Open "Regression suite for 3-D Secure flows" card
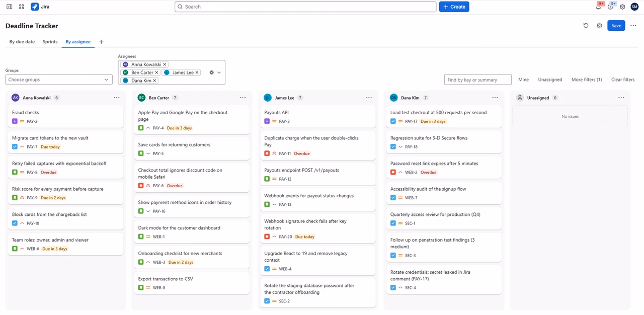 point(444,142)
